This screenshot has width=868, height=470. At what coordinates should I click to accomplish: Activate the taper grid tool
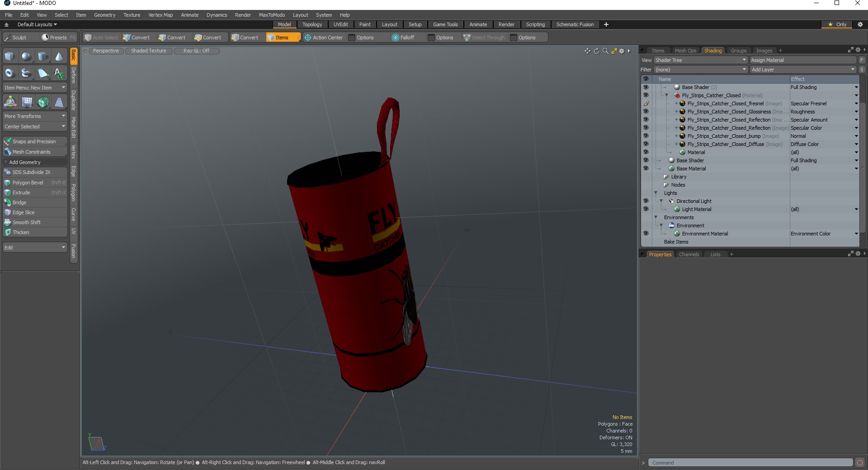click(59, 103)
